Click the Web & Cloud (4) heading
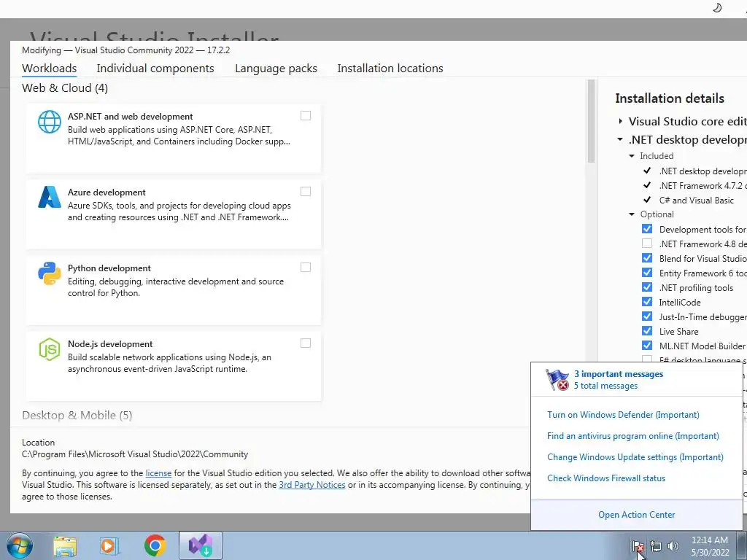Viewport: 747px width, 560px height. [65, 88]
